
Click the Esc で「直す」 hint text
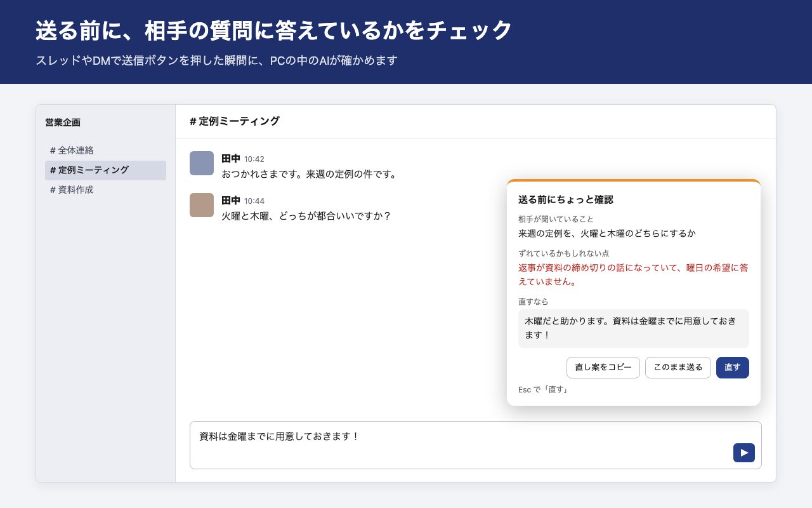543,390
